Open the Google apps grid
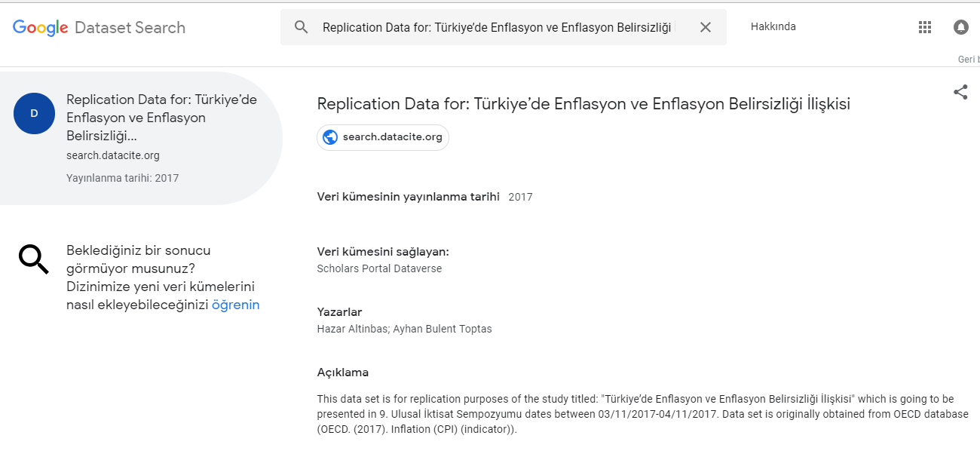The height and width of the screenshot is (466, 980). pyautogui.click(x=925, y=27)
